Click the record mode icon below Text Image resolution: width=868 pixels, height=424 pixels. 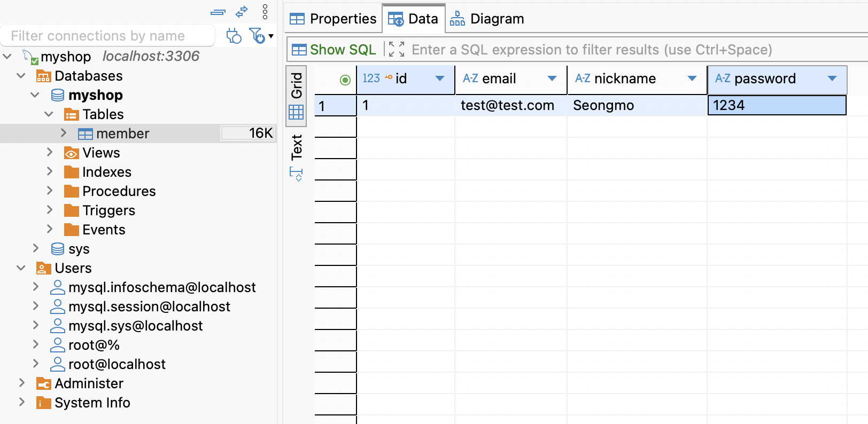(296, 174)
